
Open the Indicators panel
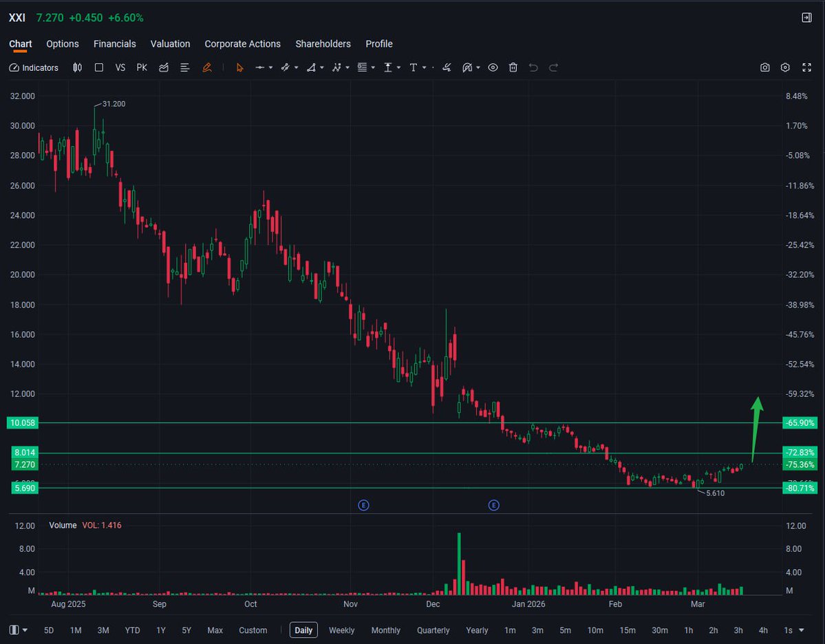pos(34,67)
